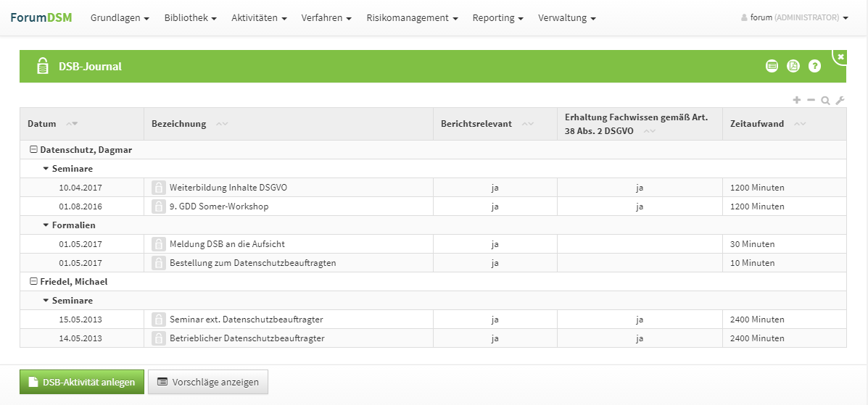Click DSB-Aktivität anlegen button

[82, 382]
